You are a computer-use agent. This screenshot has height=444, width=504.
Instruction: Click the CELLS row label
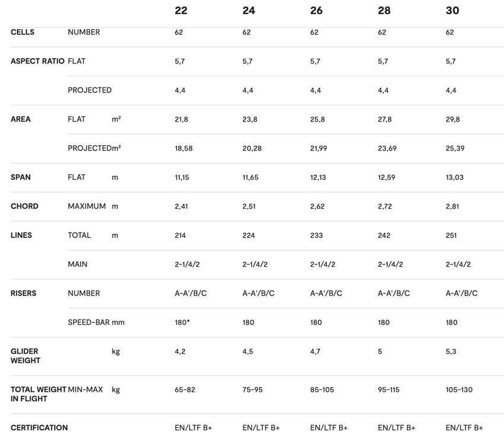pyautogui.click(x=23, y=32)
